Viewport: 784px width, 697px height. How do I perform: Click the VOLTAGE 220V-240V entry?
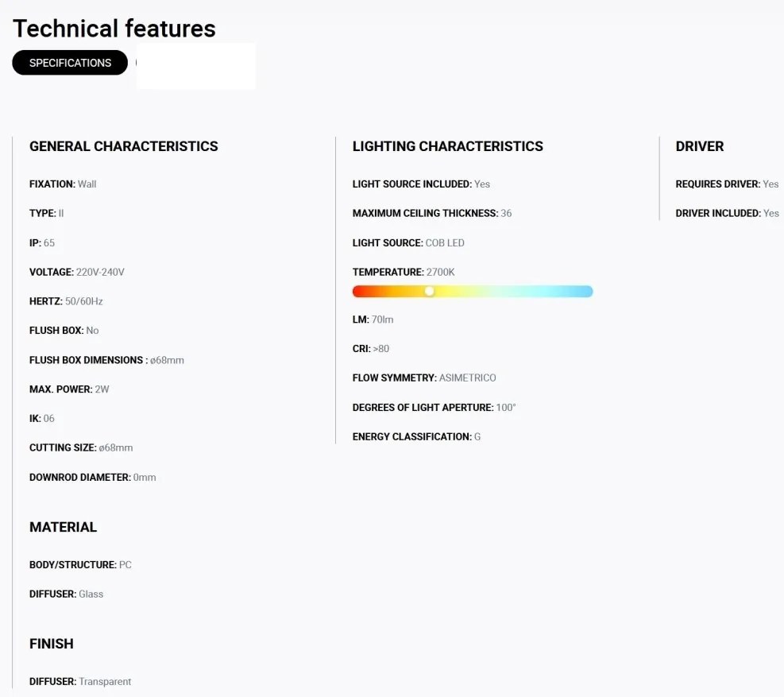77,272
